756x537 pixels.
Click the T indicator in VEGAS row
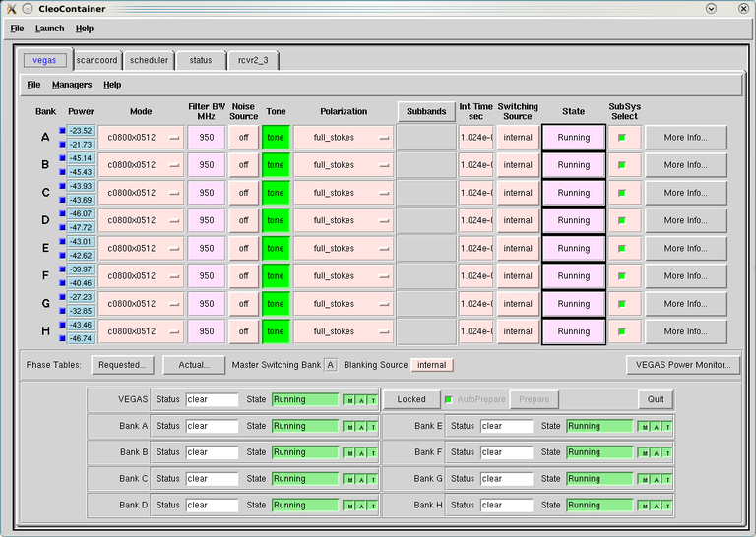(373, 400)
